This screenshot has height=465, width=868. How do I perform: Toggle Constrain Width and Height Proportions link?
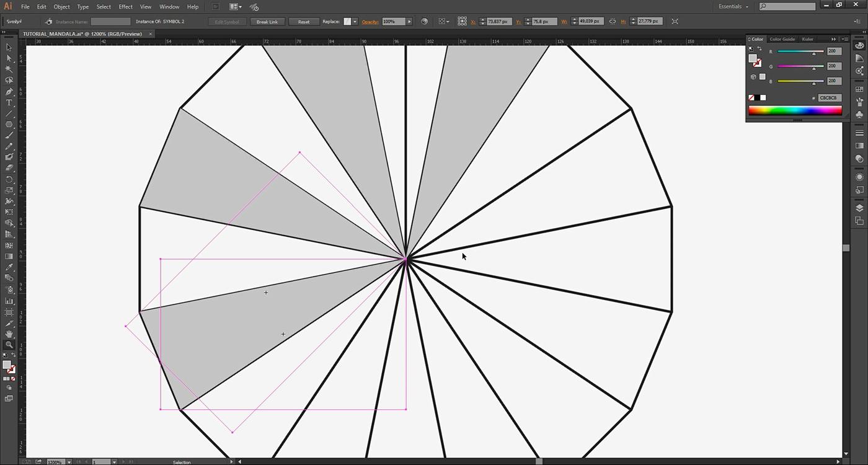[613, 21]
